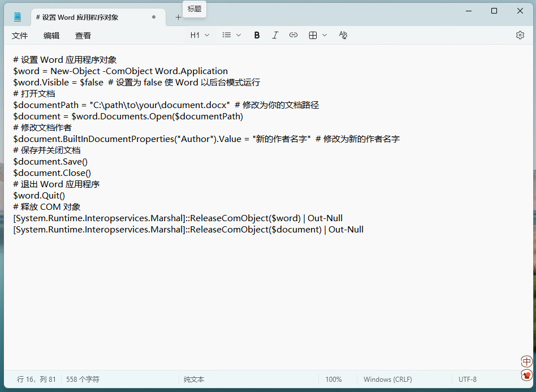Click the '行 16，列 81' status entry
Screen dimensions: 536x392
click(x=36, y=380)
